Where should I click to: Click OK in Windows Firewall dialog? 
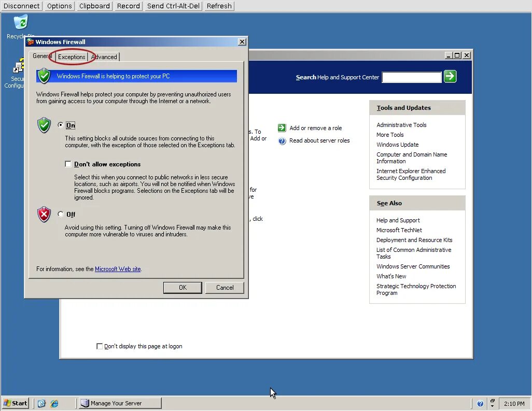[x=183, y=288]
